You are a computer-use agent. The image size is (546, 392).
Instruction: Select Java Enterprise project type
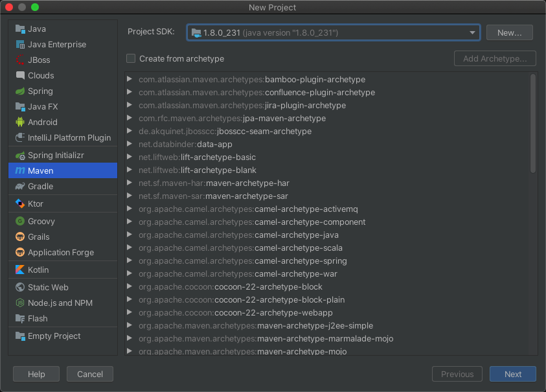(x=63, y=45)
